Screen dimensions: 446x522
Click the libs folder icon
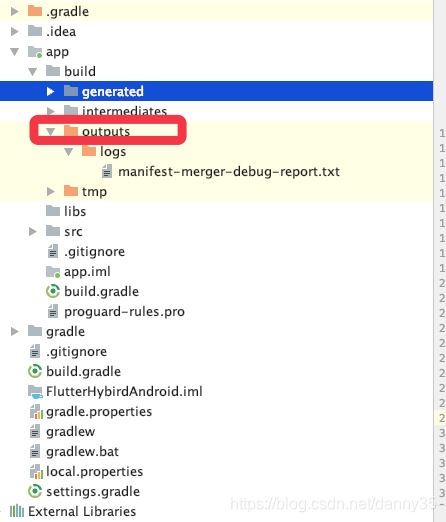pos(53,211)
